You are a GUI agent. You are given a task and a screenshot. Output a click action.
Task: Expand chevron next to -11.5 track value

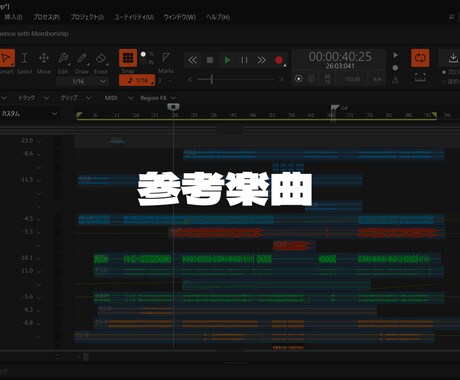tap(39, 180)
